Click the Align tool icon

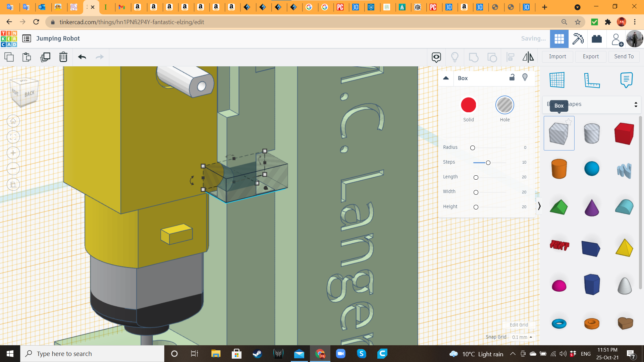pos(510,57)
